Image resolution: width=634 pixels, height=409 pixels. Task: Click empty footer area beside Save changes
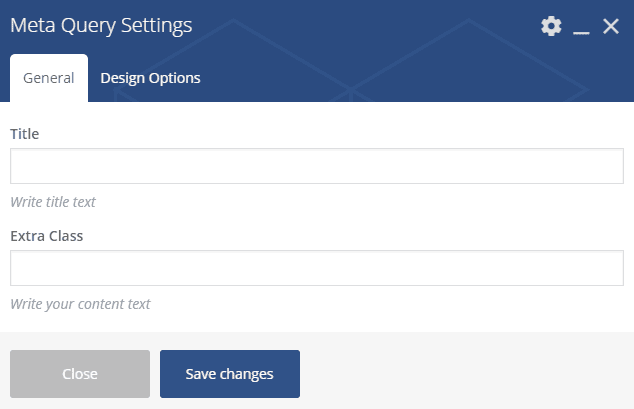coord(460,374)
